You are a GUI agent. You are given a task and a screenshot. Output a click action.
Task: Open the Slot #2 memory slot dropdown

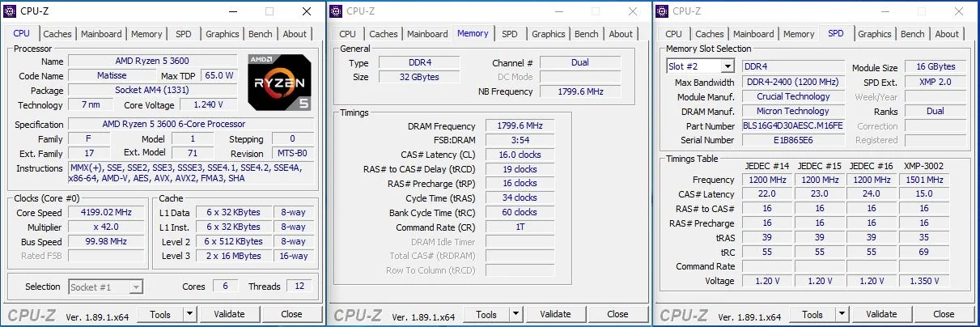pos(700,66)
